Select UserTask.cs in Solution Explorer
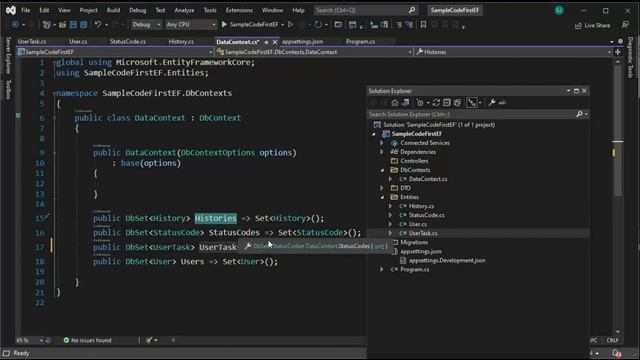The width and height of the screenshot is (640, 360). click(423, 233)
